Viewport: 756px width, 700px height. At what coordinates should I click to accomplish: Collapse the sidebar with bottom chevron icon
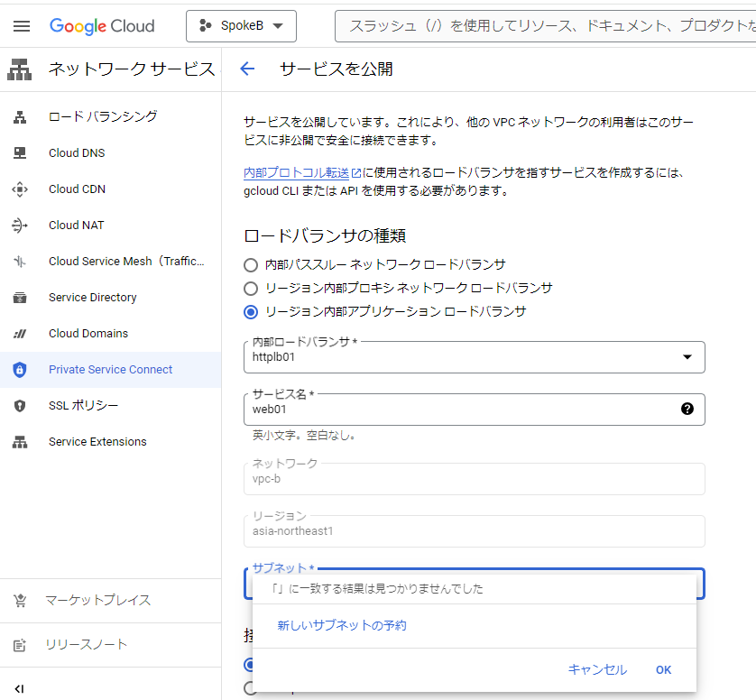(x=20, y=688)
